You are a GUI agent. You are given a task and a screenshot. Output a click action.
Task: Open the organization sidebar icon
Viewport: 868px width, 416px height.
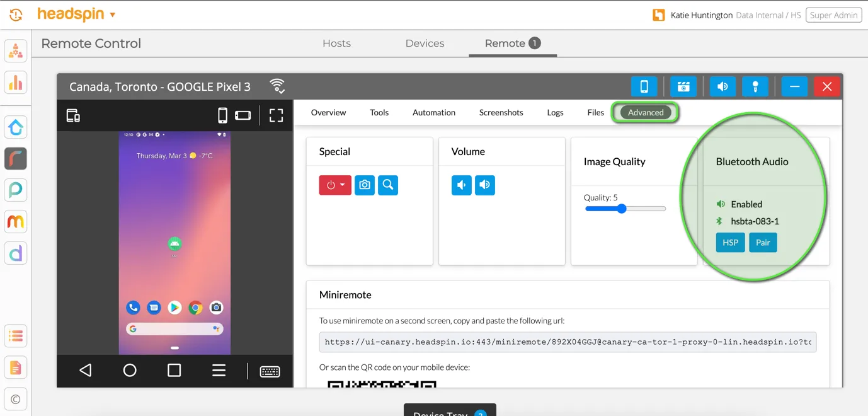tap(16, 51)
